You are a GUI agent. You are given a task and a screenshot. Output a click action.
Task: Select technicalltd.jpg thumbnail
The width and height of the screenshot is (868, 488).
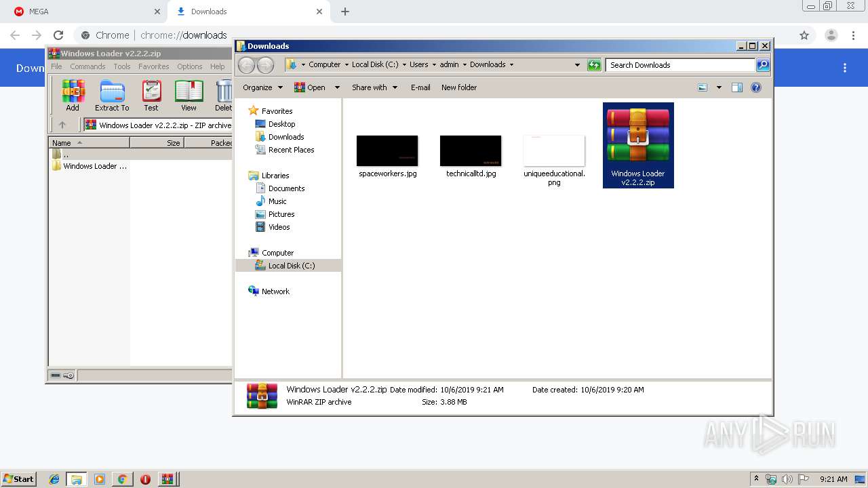[471, 151]
